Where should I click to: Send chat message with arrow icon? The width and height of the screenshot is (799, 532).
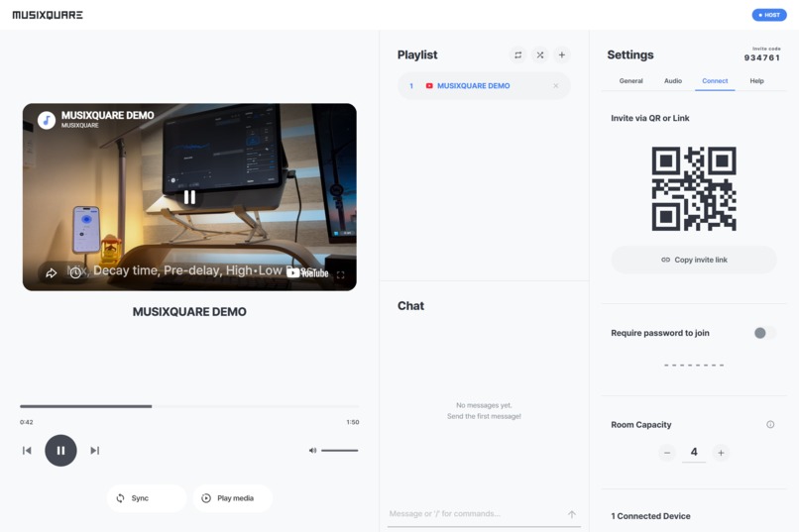(x=572, y=514)
